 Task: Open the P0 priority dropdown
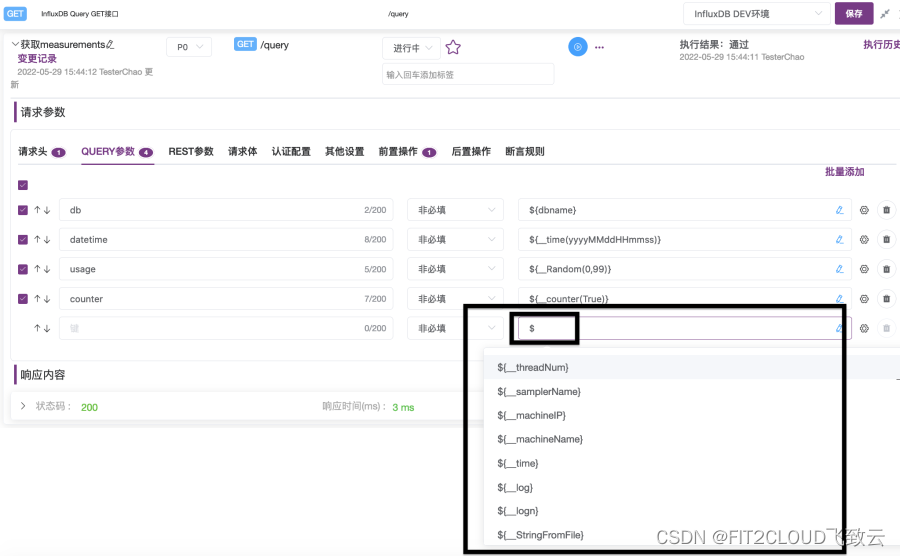tap(189, 47)
